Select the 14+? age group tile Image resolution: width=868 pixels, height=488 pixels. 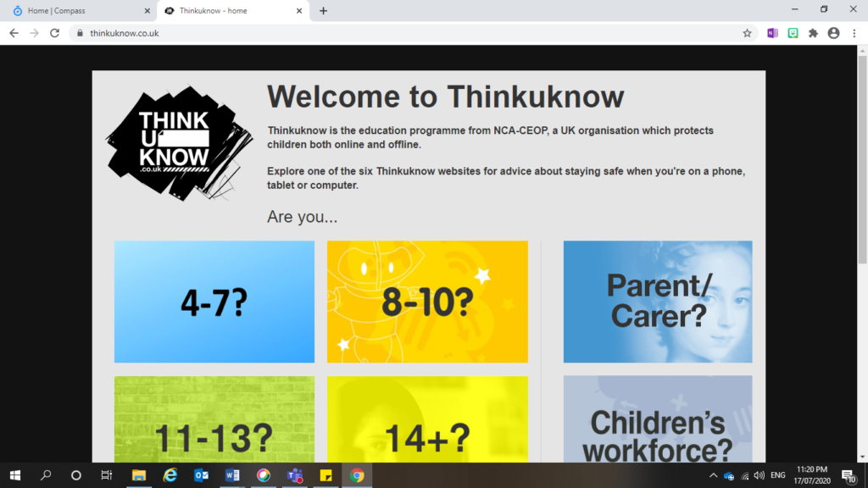[x=427, y=419]
